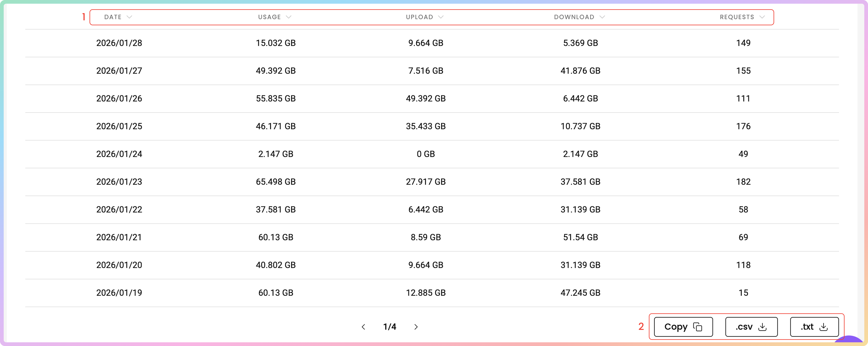868x346 pixels.
Task: Go to previous page arrow
Action: pyautogui.click(x=363, y=327)
